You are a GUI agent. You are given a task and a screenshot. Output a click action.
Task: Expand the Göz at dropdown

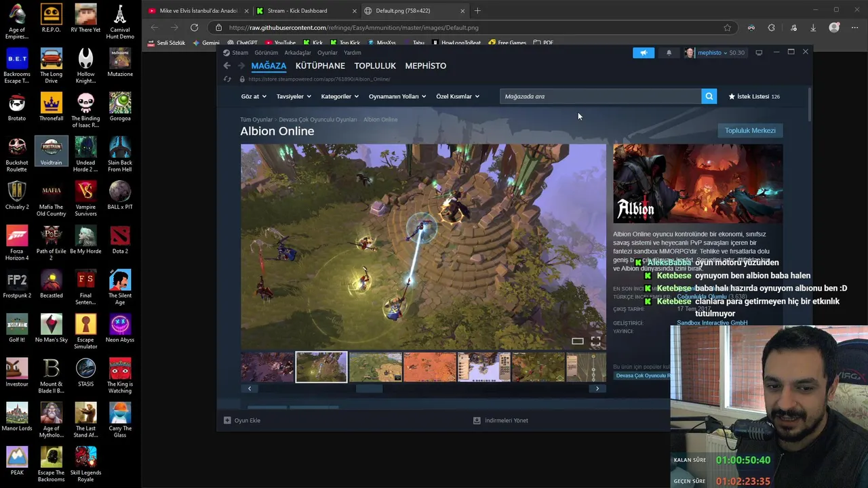[x=254, y=96]
